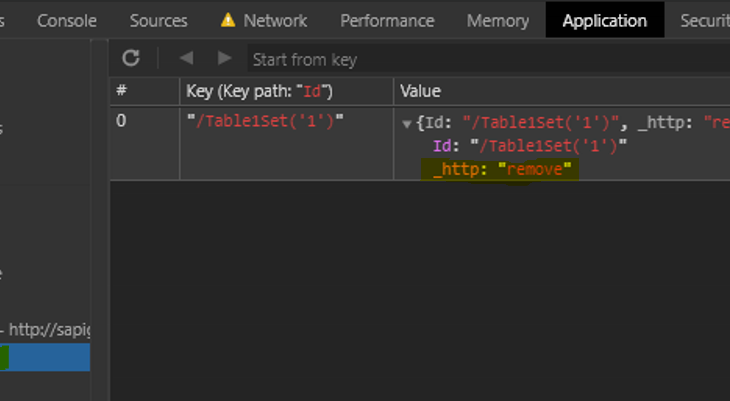Switch to the Sources tab
The height and width of the screenshot is (401, 730).
coord(158,20)
